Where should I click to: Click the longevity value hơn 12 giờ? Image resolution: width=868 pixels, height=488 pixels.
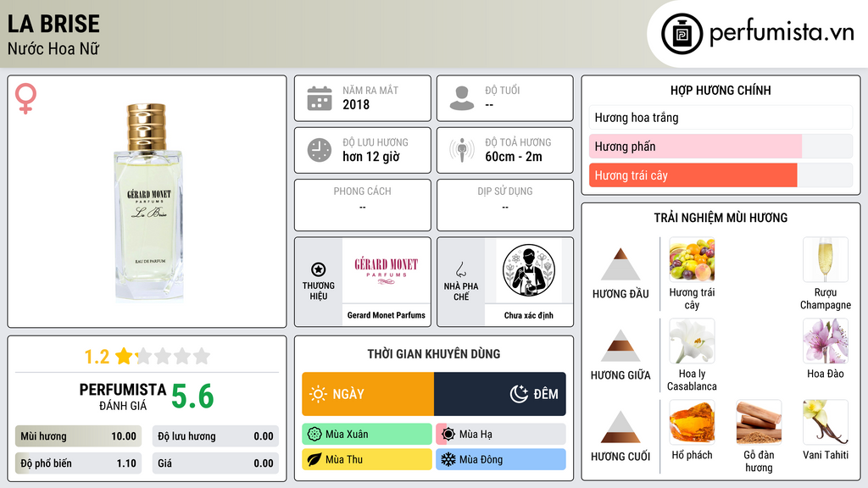(371, 157)
